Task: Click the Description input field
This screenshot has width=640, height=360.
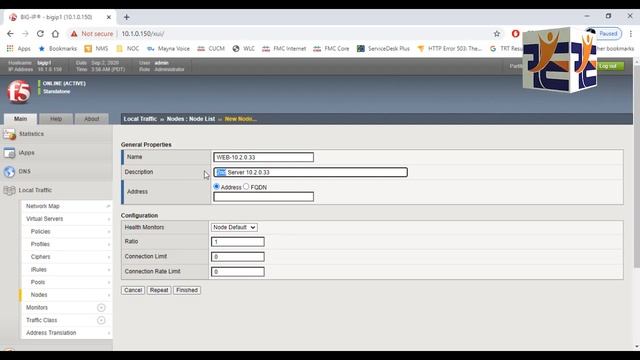Action: pyautogui.click(x=310, y=172)
